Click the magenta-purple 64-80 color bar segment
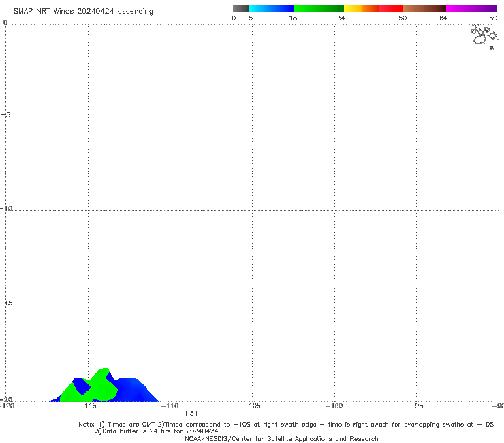The image size is (504, 443). coord(471,8)
